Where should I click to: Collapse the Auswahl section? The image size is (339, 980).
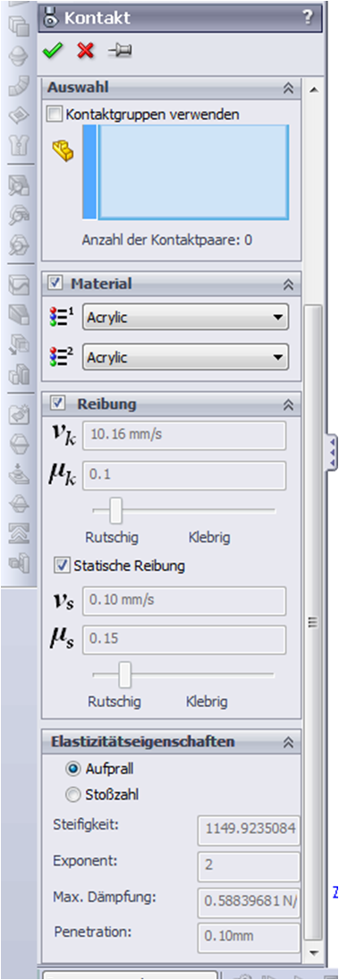pos(288,88)
